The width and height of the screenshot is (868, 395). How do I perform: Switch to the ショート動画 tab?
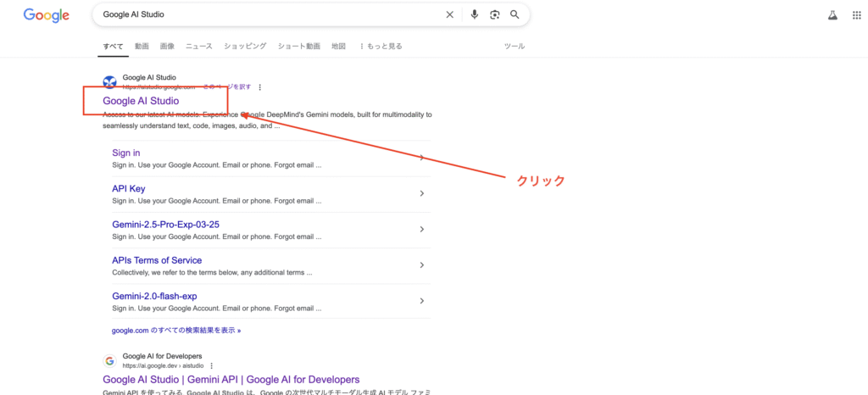pyautogui.click(x=299, y=47)
